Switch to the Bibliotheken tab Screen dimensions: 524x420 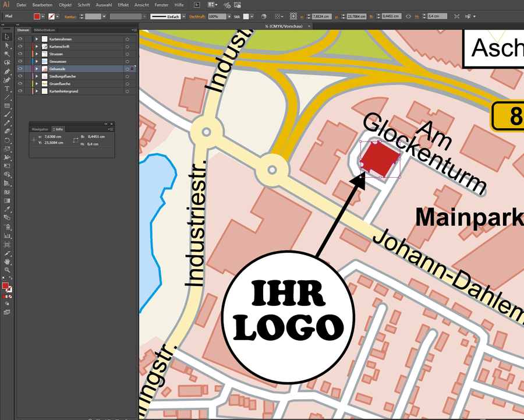(44, 30)
